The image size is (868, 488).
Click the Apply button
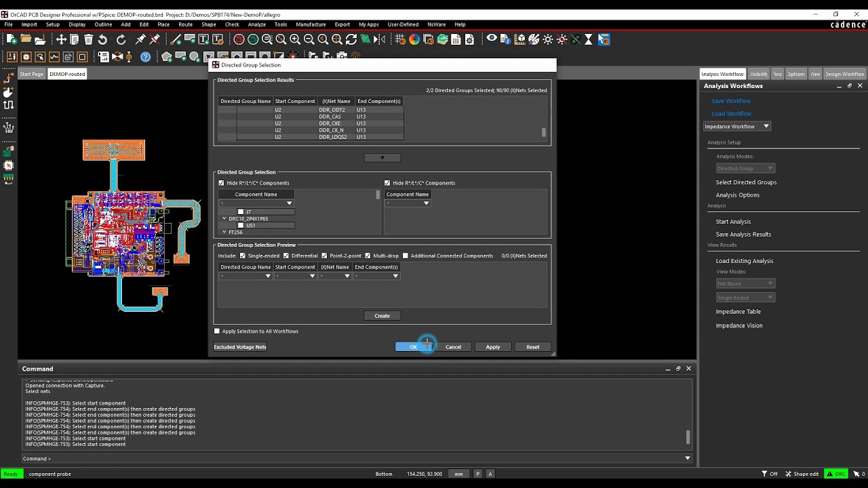pos(493,347)
